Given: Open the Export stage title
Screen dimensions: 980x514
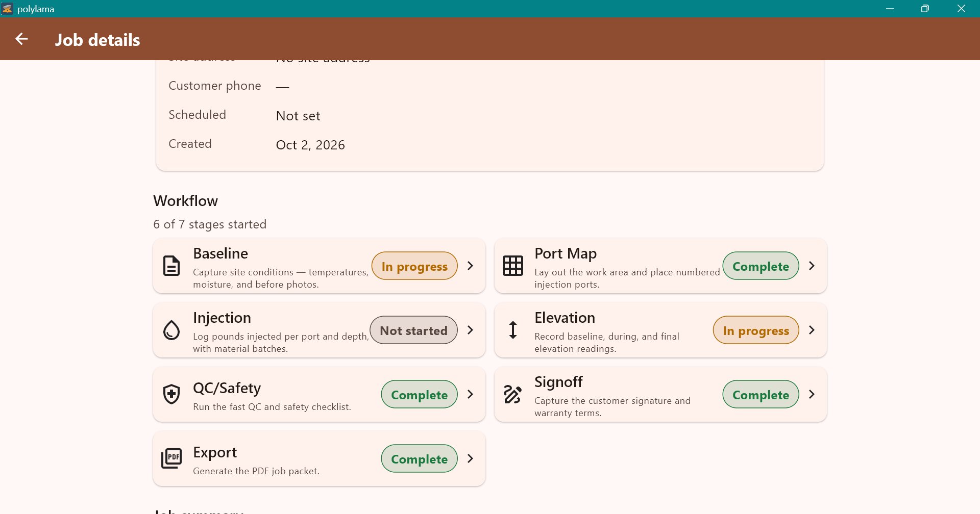Looking at the screenshot, I should click(215, 452).
